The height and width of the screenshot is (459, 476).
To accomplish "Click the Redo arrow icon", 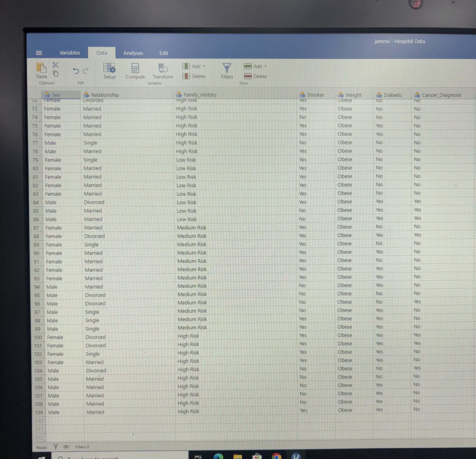I will click(85, 71).
